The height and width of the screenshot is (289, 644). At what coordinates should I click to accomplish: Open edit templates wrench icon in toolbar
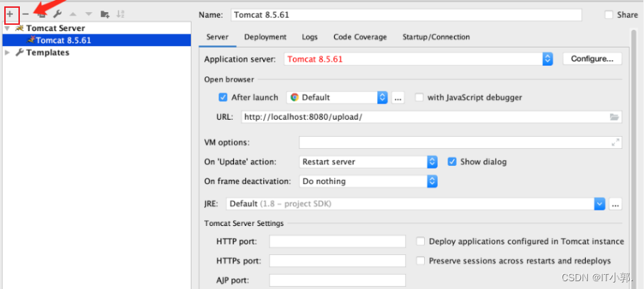57,14
